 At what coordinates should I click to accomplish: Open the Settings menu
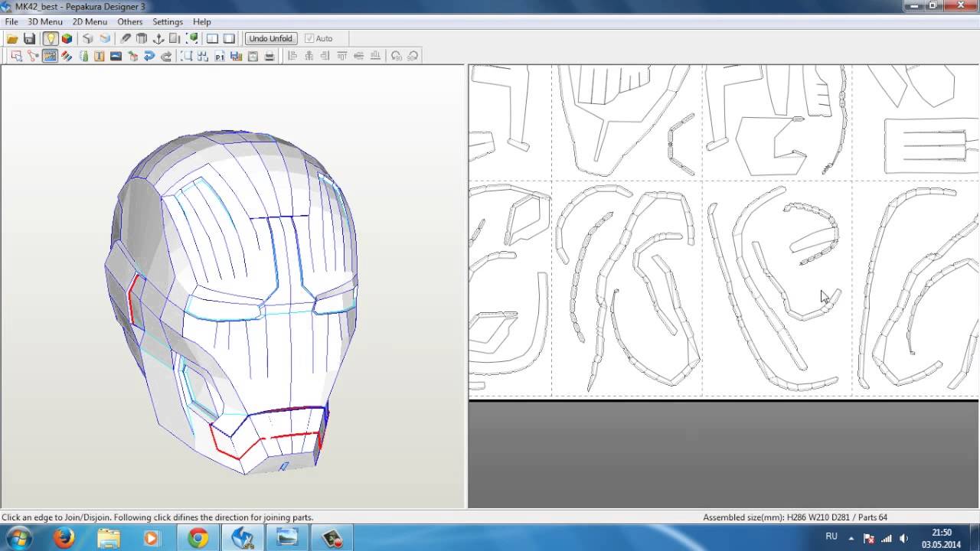coord(168,22)
